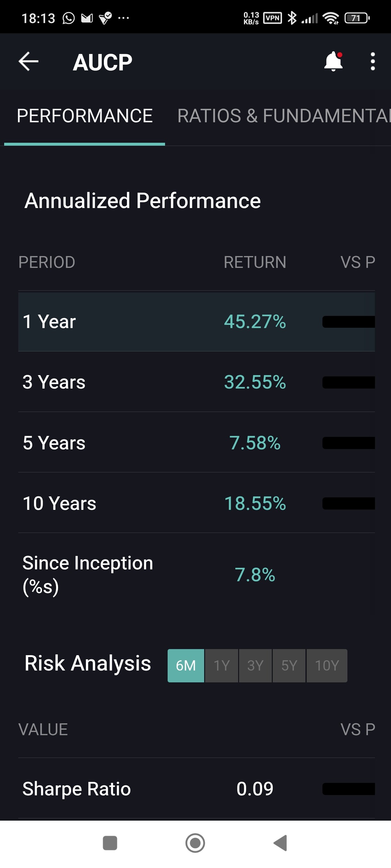Select the 1Y risk period

222,665
